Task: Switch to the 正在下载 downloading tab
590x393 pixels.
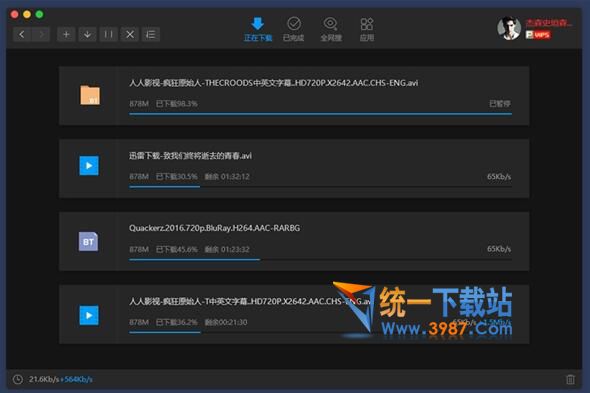Action: [258, 29]
